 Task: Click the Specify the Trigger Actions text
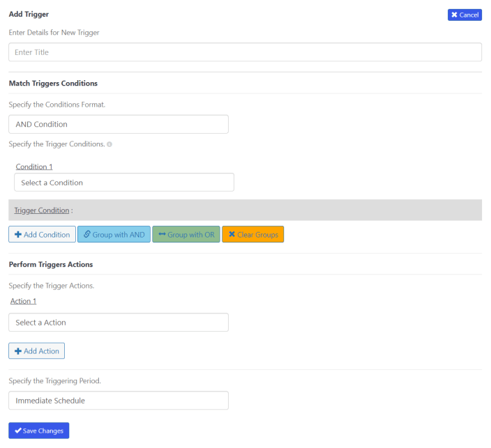pos(52,286)
